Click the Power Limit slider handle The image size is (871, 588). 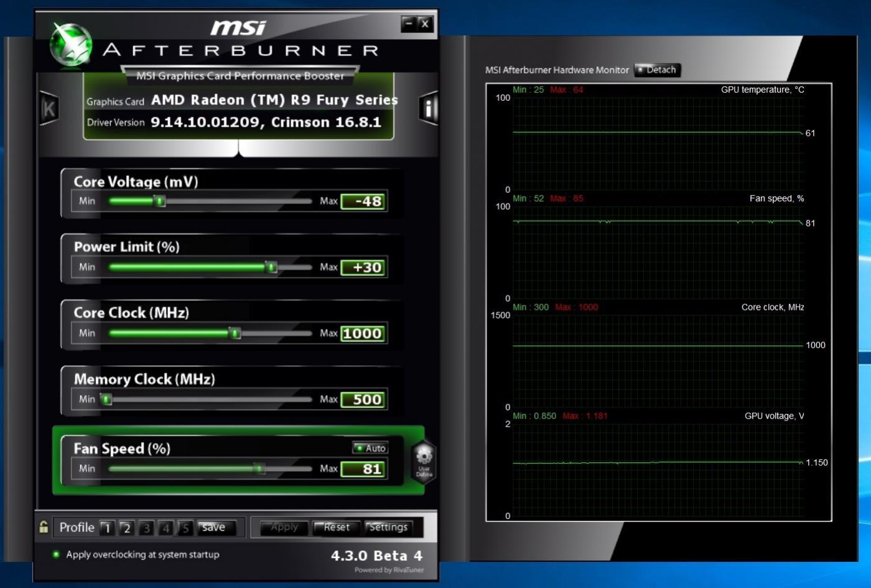click(271, 267)
